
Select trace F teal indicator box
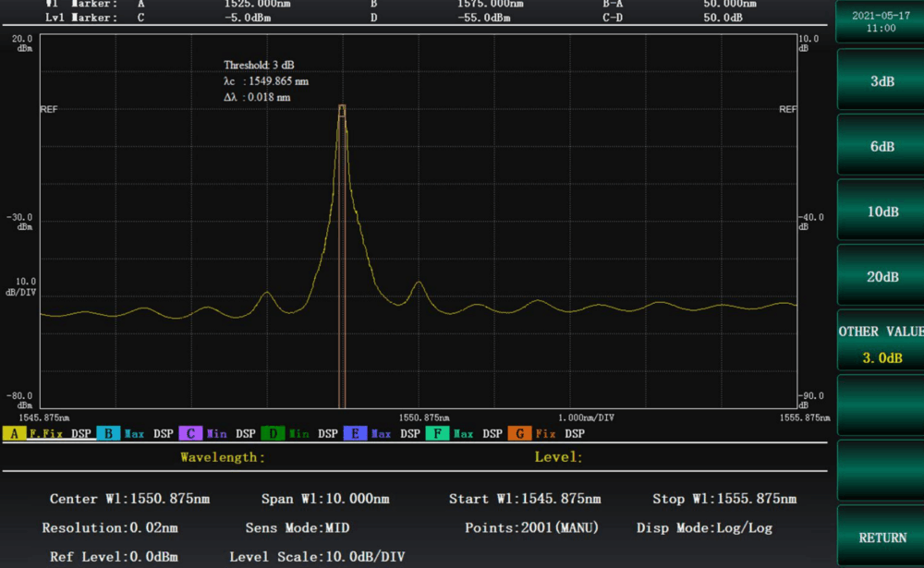coord(437,433)
